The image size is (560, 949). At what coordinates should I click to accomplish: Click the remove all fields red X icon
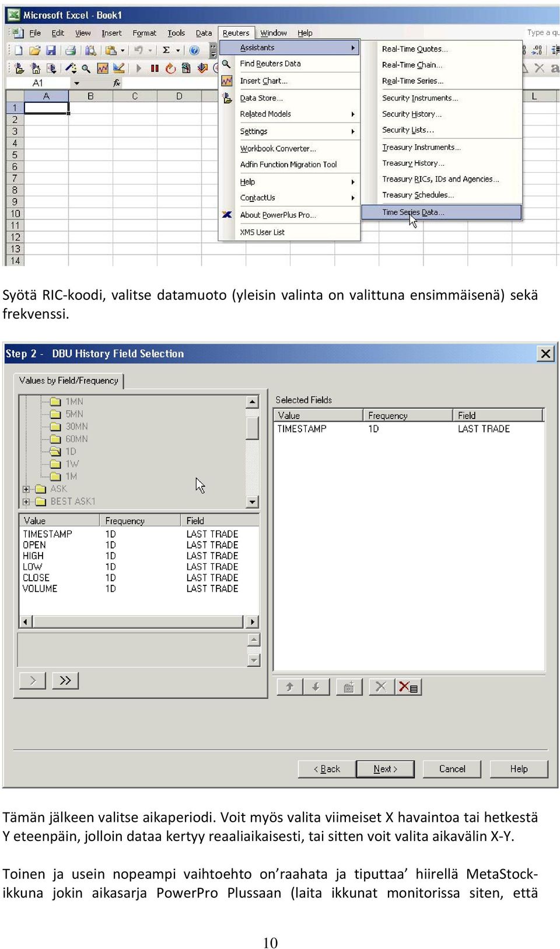[x=408, y=687]
